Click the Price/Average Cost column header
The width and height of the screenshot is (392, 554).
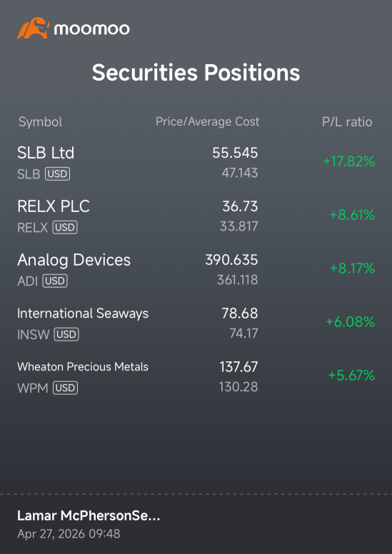pyautogui.click(x=208, y=122)
